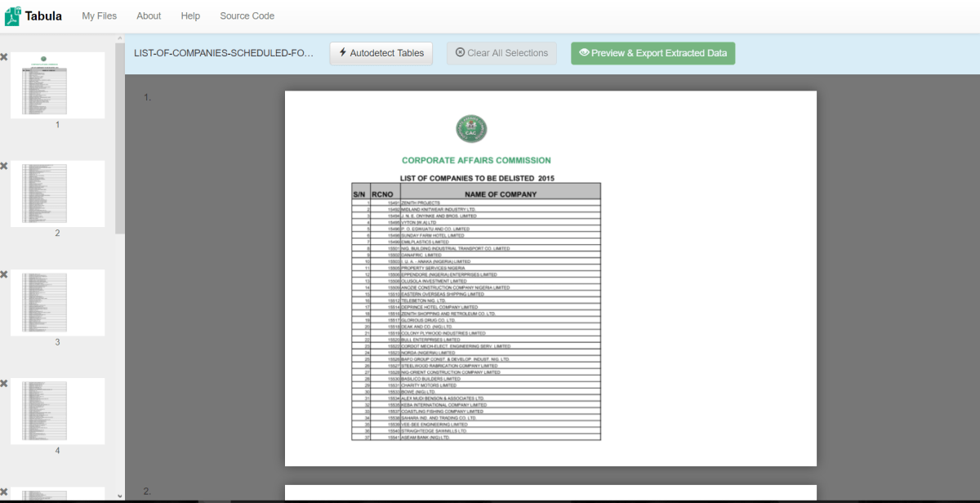Image resolution: width=980 pixels, height=503 pixels.
Task: Open page 4 thumbnail in sidebar
Action: tap(57, 411)
